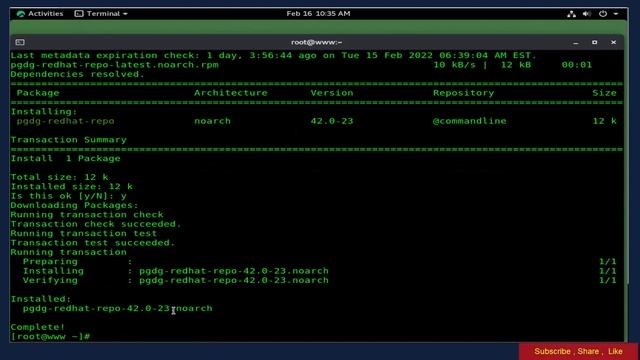640x360 pixels.
Task: Expand the system menu arrow
Action: pos(616,14)
